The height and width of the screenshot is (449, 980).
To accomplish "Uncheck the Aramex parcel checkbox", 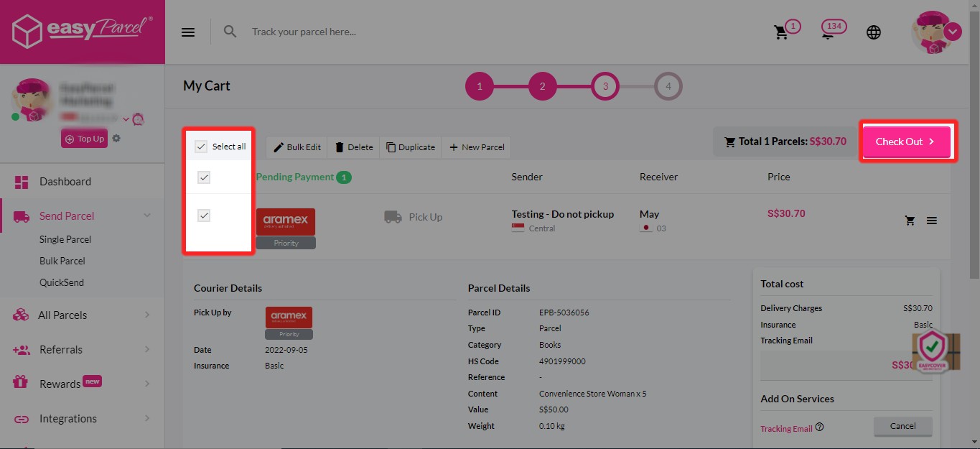I will (204, 216).
